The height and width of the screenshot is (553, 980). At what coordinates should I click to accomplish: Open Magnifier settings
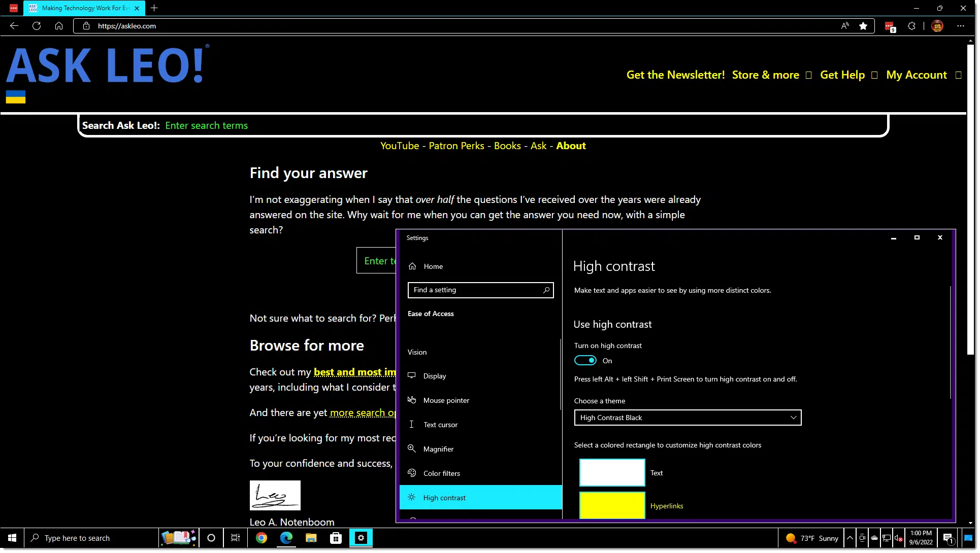[x=480, y=450]
